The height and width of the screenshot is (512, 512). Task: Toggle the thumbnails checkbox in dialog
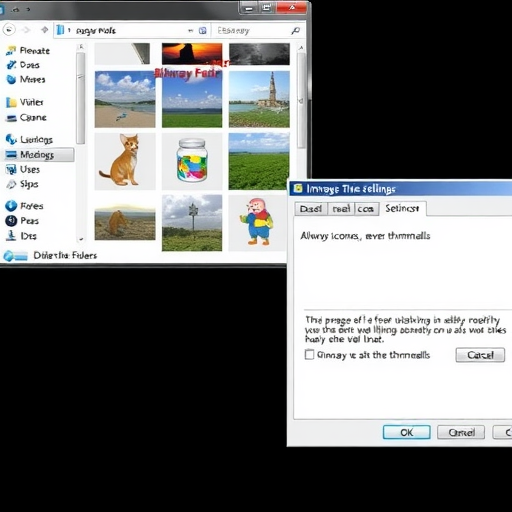[309, 354]
